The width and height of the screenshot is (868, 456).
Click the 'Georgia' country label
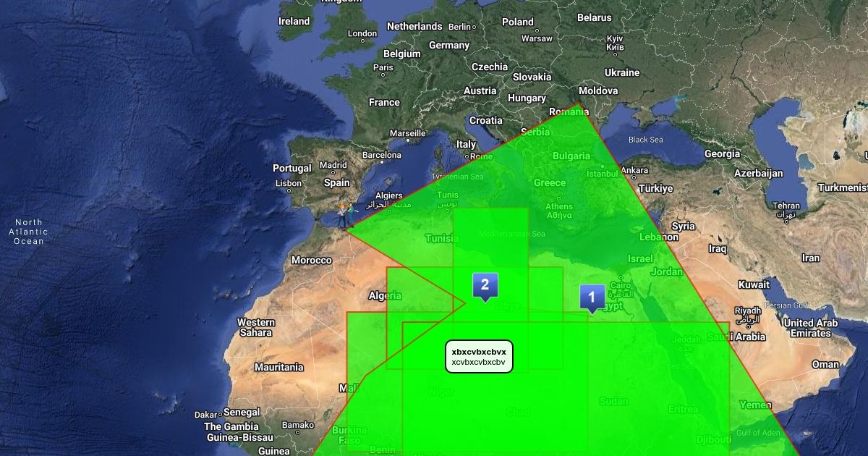coord(722,153)
